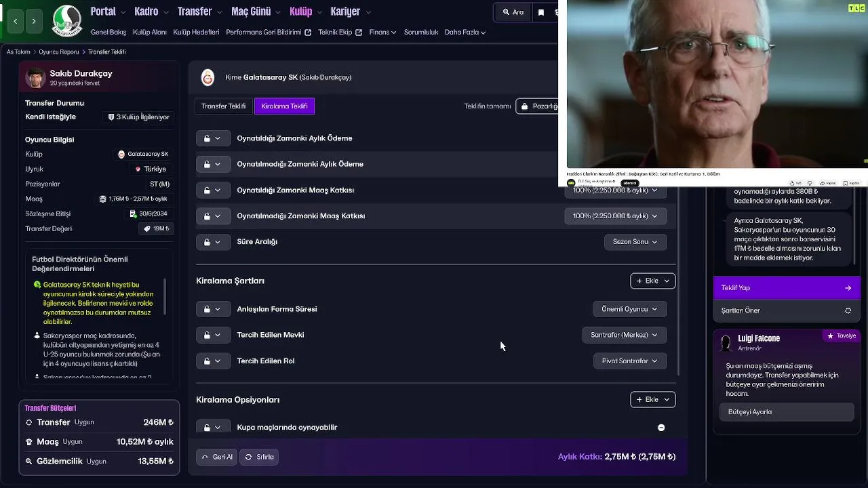Image resolution: width=868 pixels, height=488 pixels.
Task: Go to Kulüp Alanı submenu
Action: click(x=150, y=32)
